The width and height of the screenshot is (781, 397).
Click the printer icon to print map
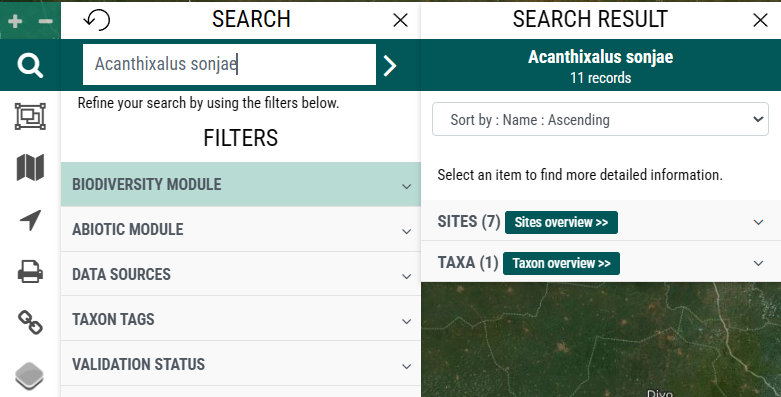tap(30, 271)
